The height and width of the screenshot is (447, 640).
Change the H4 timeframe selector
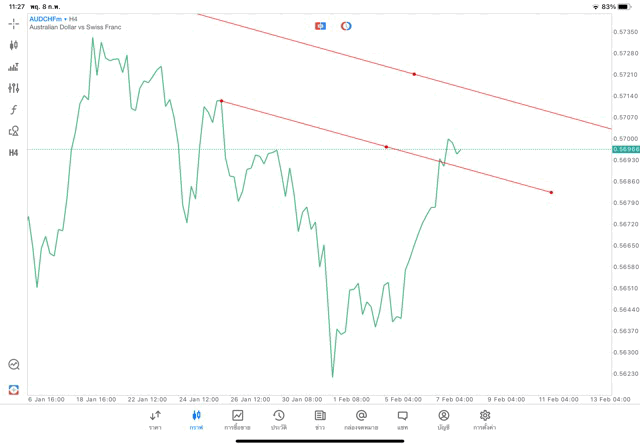(14, 152)
